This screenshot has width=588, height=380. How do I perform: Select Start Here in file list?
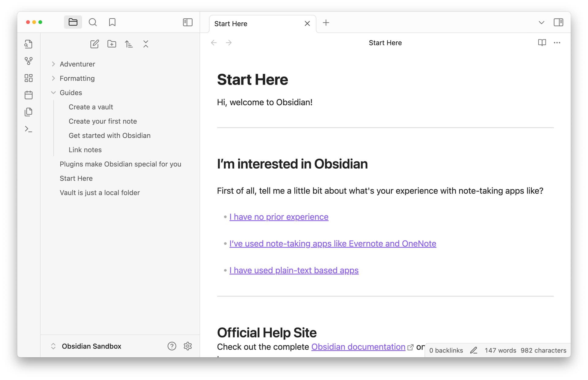tap(76, 178)
